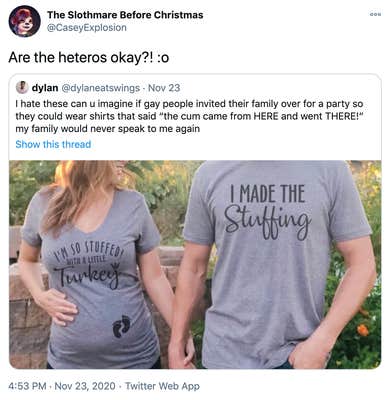Click the baby footprints graphic on the shirt
This screenshot has width=391, height=400.
[x=121, y=326]
